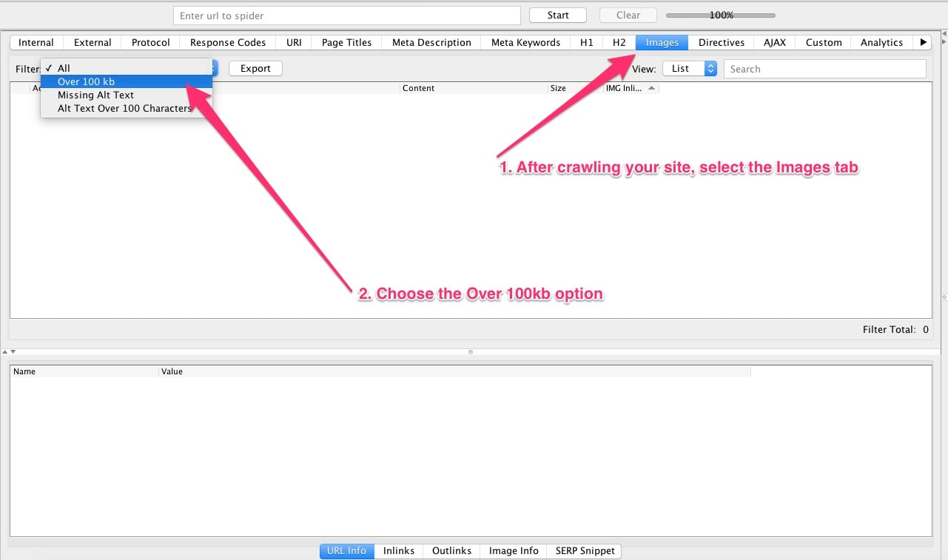Focus the 'Enter url to spider' field

(347, 16)
